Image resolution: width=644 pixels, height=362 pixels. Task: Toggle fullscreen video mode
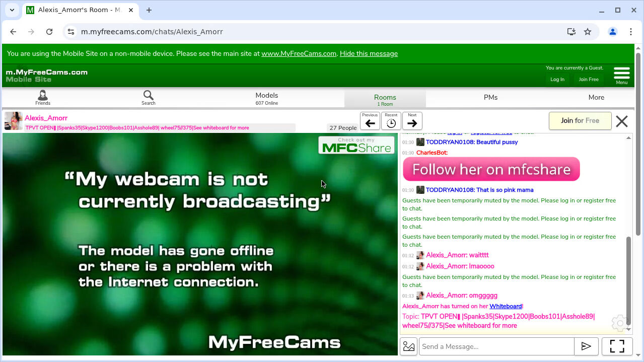coord(617,346)
